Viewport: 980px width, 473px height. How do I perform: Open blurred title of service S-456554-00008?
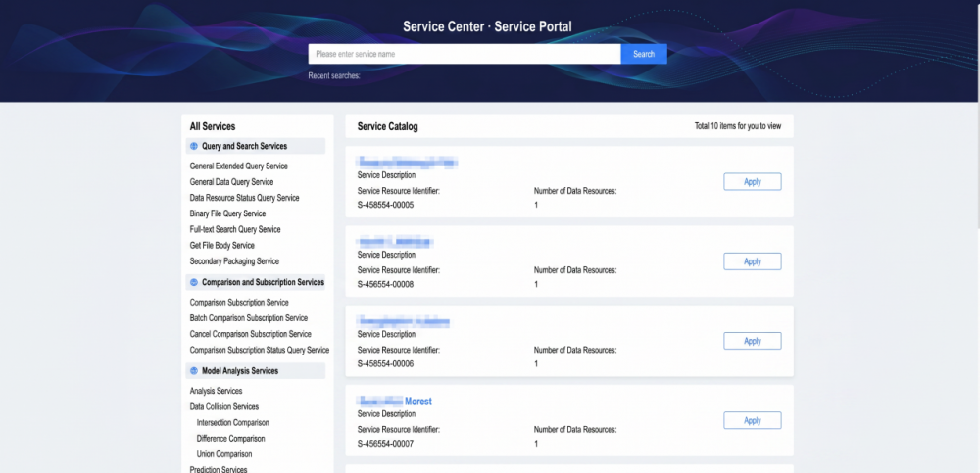coord(395,242)
